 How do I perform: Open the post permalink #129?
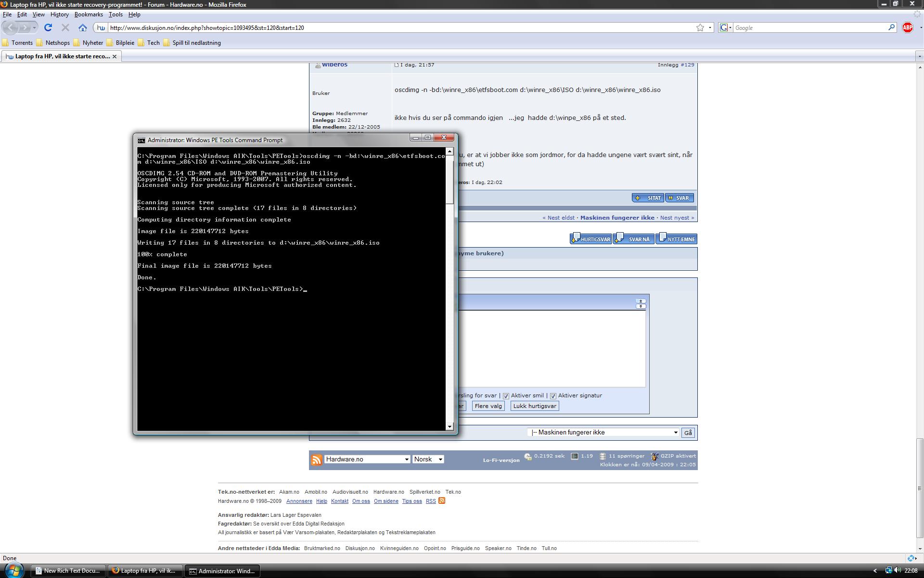click(687, 65)
